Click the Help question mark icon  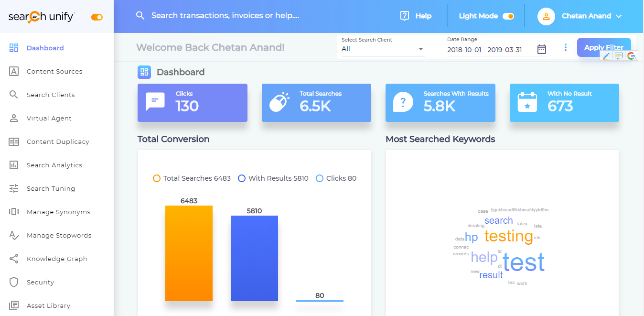(x=405, y=16)
